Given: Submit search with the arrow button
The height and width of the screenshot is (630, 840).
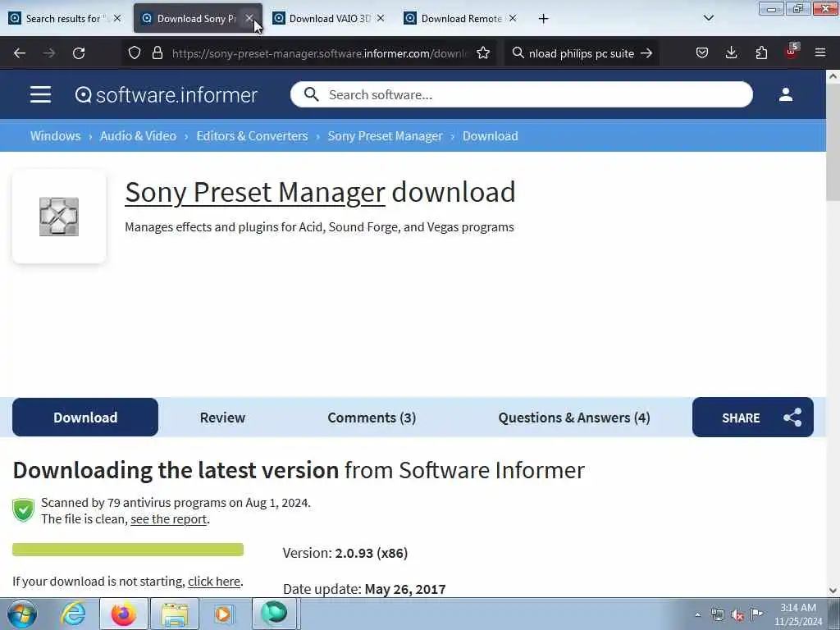Looking at the screenshot, I should click(x=646, y=53).
